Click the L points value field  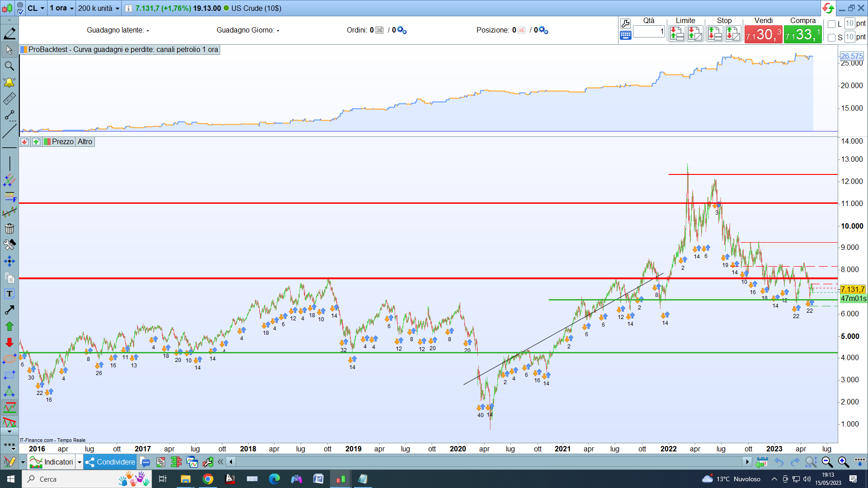pos(849,23)
